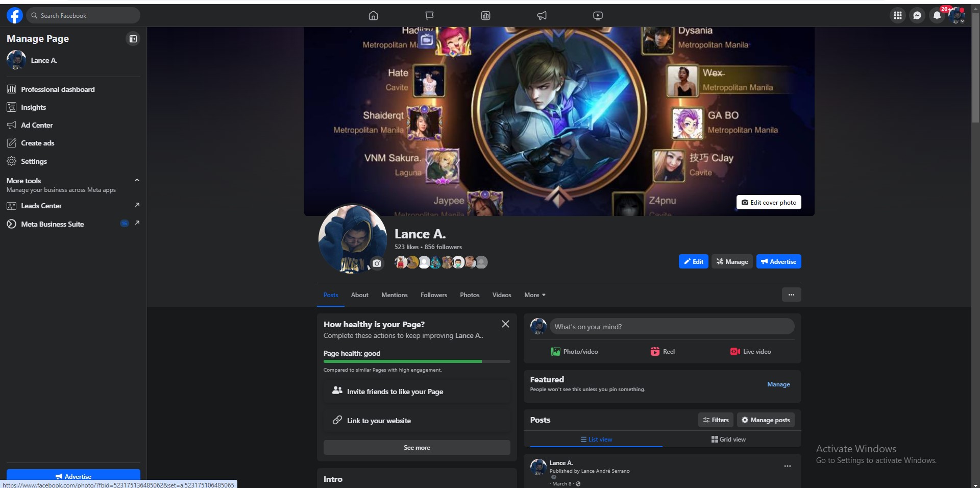Switch to List view
980x488 pixels.
(596, 440)
